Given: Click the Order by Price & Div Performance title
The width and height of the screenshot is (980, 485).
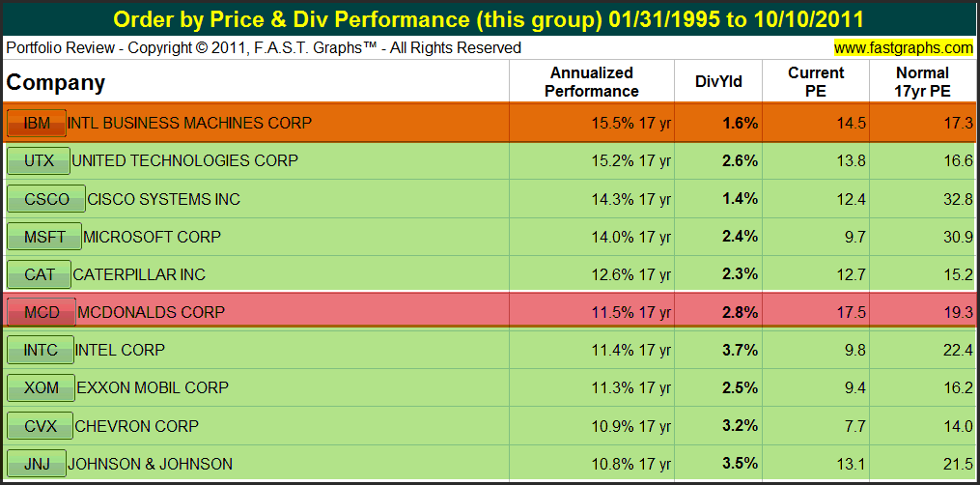Looking at the screenshot, I should [489, 18].
